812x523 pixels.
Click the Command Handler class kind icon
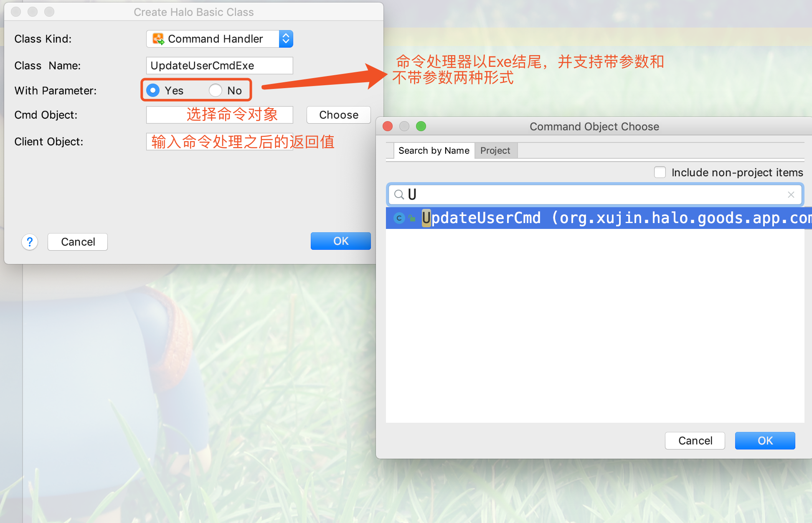click(x=158, y=39)
